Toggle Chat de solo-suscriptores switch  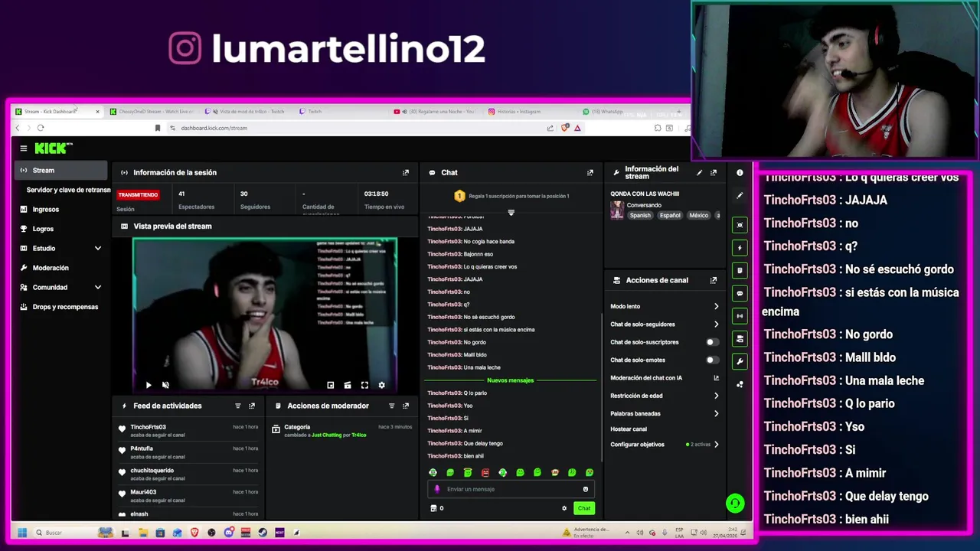point(712,342)
